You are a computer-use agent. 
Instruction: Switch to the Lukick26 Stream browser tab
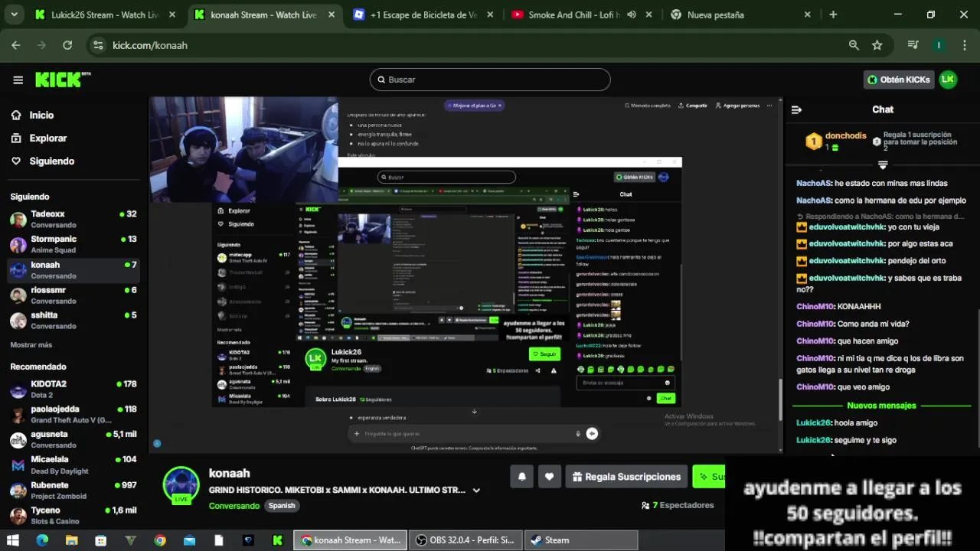click(105, 15)
